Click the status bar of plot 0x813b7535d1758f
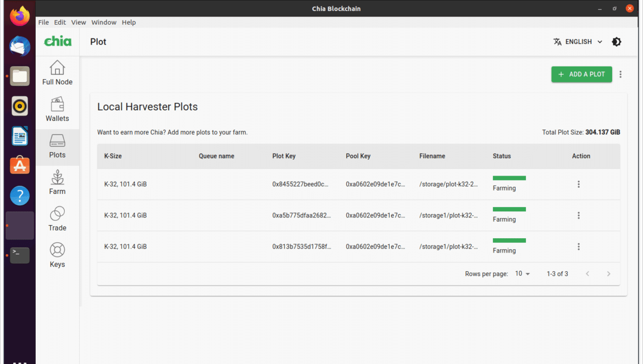This screenshot has width=643, height=364. pyautogui.click(x=509, y=240)
